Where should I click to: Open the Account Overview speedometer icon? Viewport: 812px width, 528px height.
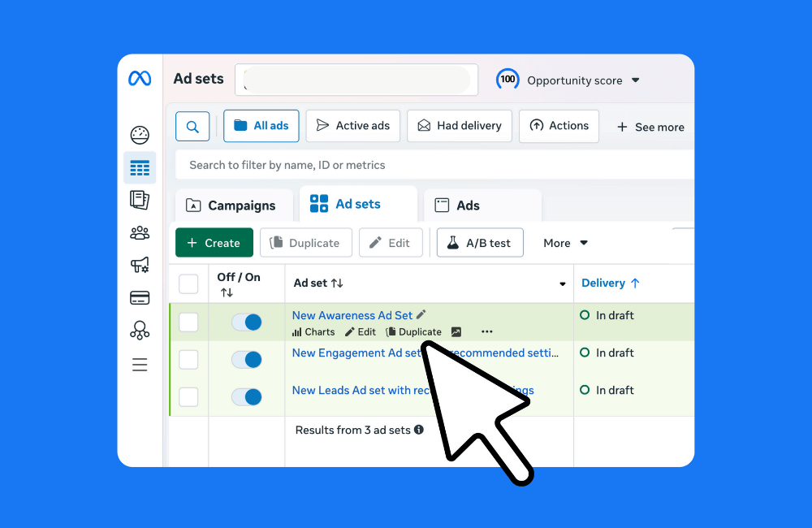[x=140, y=135]
